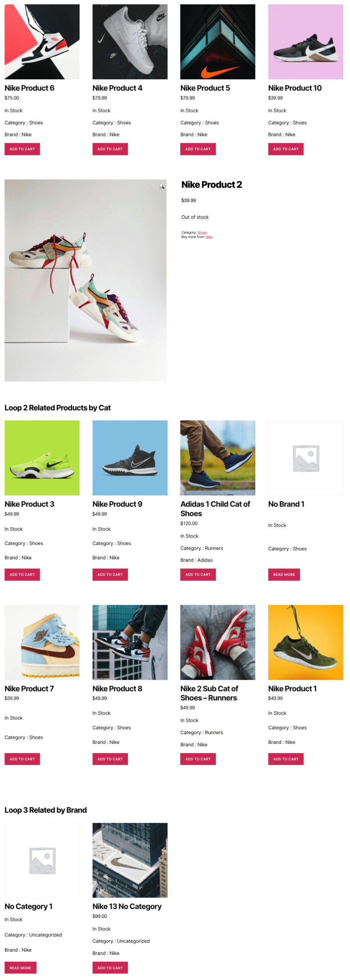
Task: Add Nike Product 6 to cart
Action: (22, 149)
